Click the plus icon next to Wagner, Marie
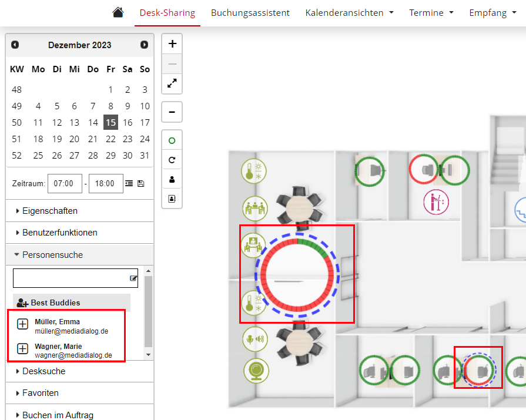The image size is (526, 420). tap(22, 348)
